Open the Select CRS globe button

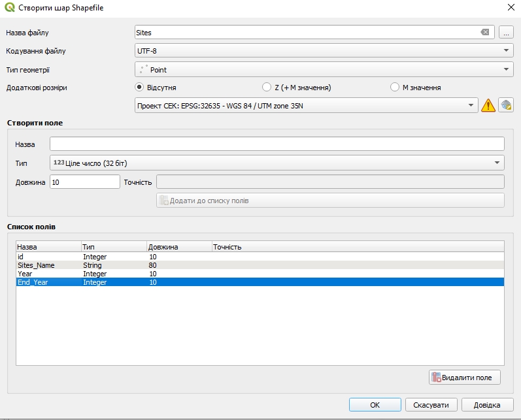click(x=505, y=105)
